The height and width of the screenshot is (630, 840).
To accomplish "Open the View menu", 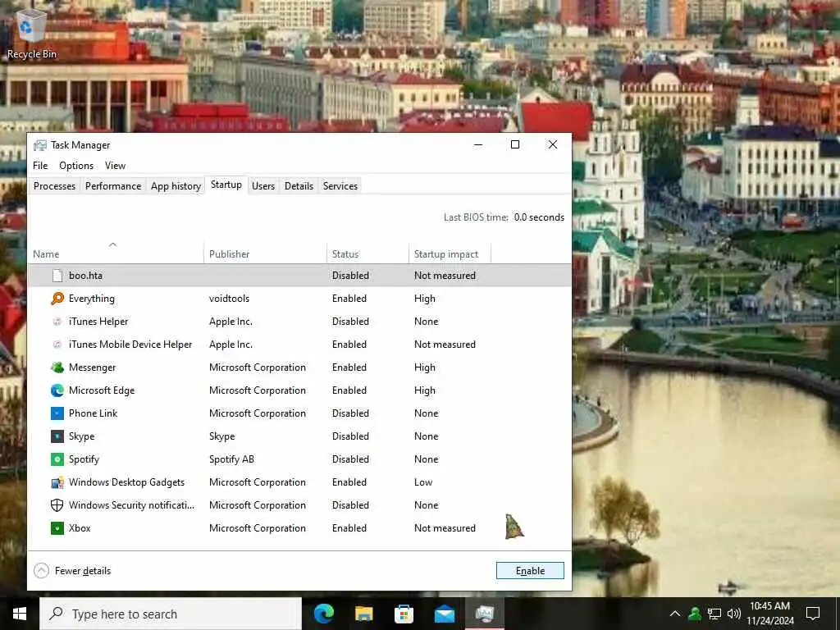I will [x=115, y=166].
